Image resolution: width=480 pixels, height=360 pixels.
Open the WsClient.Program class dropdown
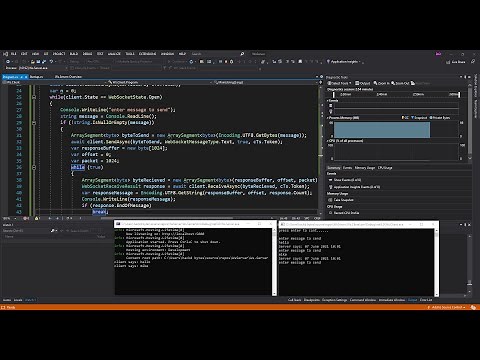[x=160, y=82]
